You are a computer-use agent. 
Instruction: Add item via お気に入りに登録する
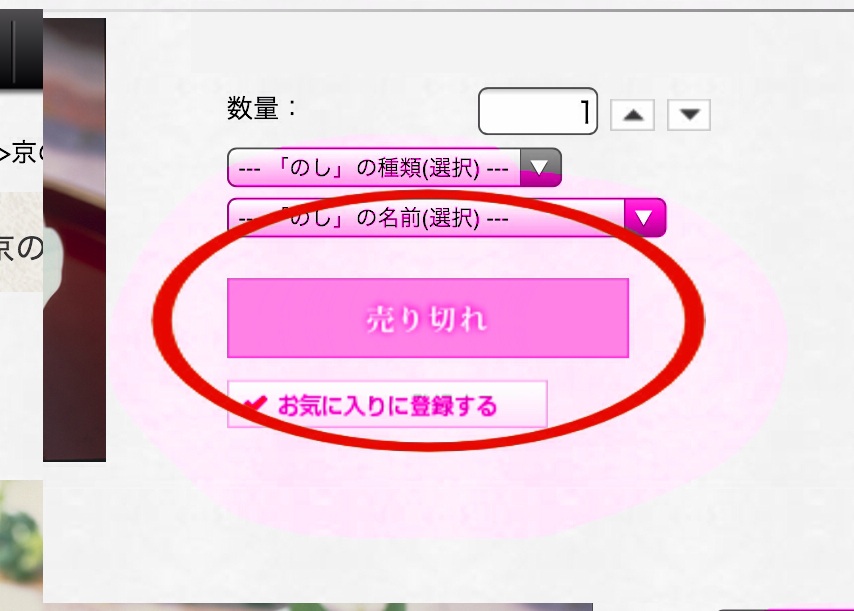tap(387, 404)
